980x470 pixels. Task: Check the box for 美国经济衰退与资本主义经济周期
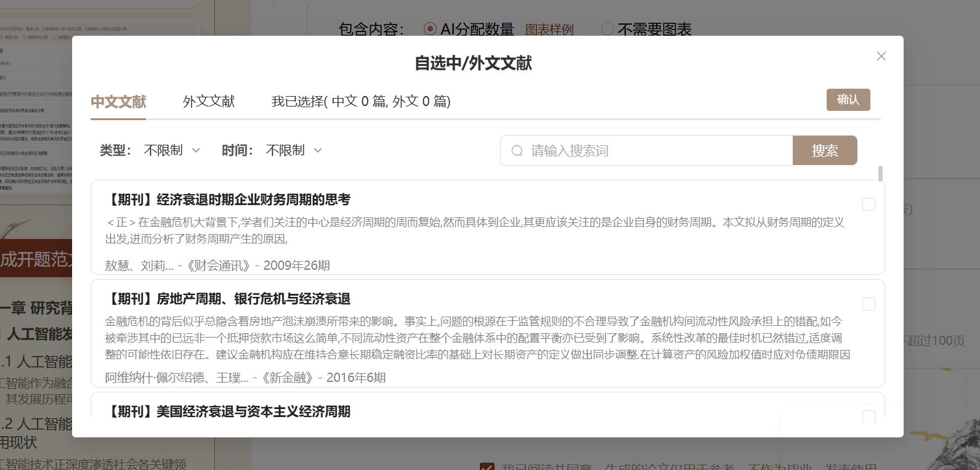click(x=869, y=416)
